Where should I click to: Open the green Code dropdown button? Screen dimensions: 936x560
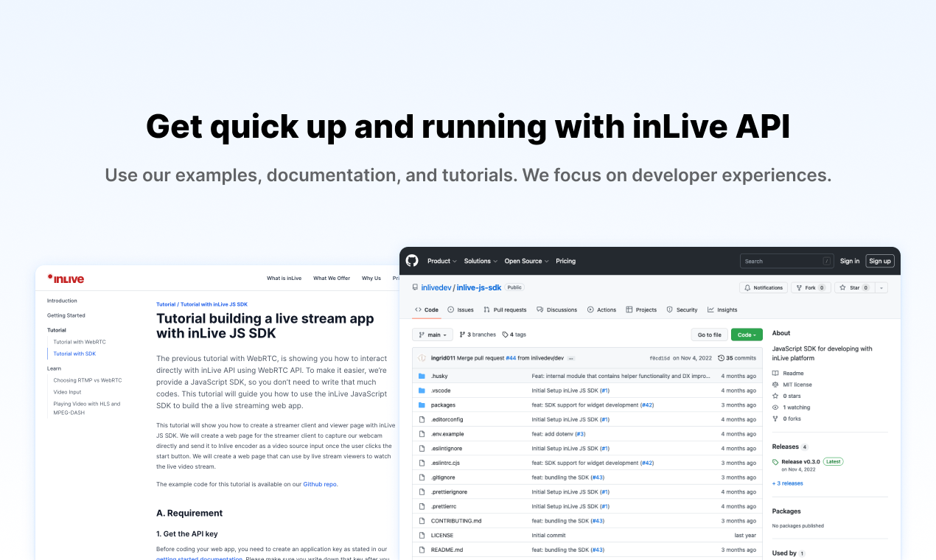pyautogui.click(x=747, y=335)
